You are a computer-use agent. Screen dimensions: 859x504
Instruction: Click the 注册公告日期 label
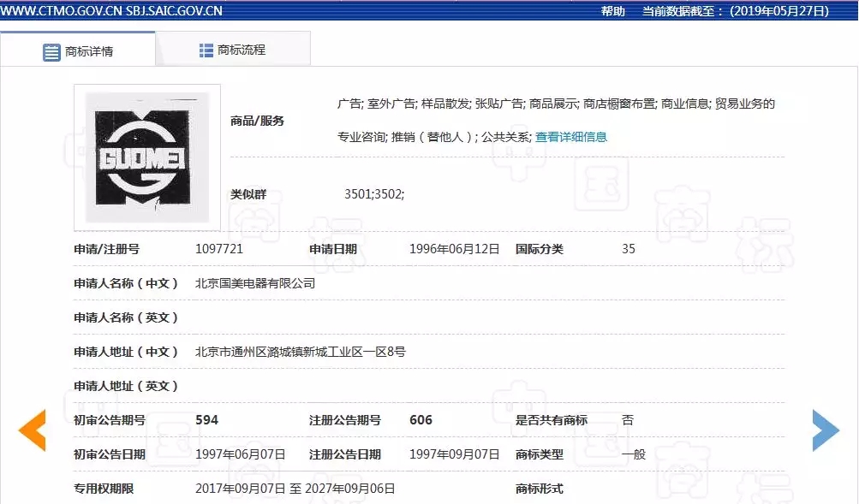pyautogui.click(x=345, y=454)
